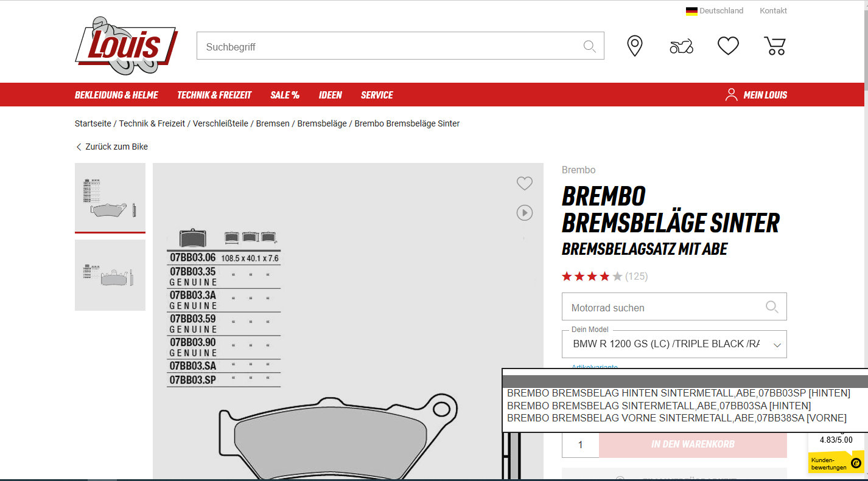This screenshot has height=481, width=868.
Task: Open the Verschleißteile breadcrumb link
Action: pos(220,123)
